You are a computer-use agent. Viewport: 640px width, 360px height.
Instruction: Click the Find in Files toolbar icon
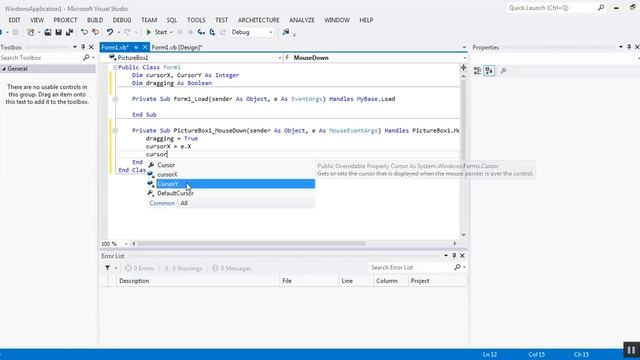click(285, 32)
